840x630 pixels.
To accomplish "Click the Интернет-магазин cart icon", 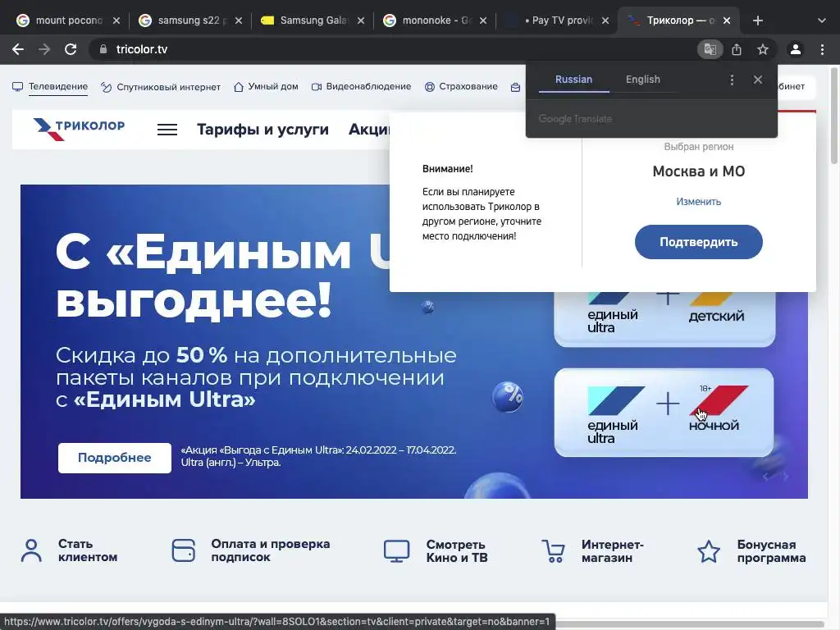I will [553, 550].
